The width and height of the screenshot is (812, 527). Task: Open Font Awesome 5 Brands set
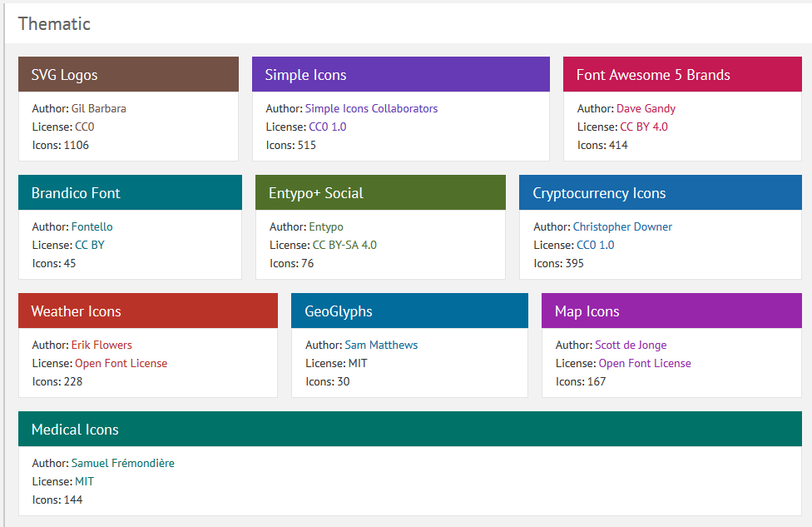[682, 74]
